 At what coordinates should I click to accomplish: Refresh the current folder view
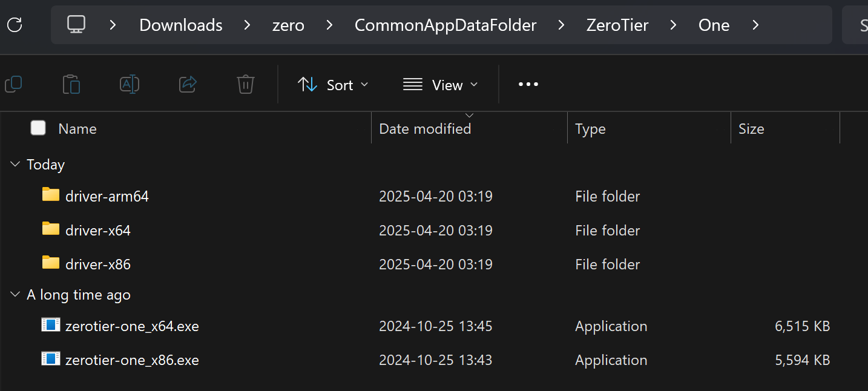coord(14,25)
